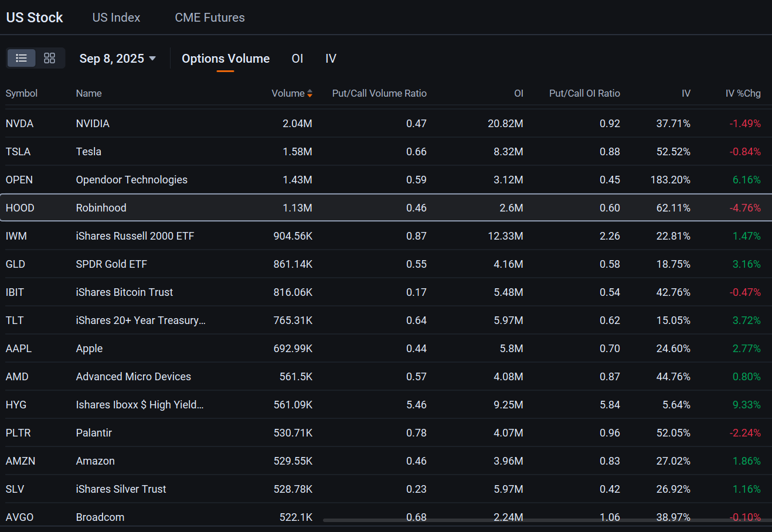
Task: Sort by Volume column arrow
Action: 310,93
